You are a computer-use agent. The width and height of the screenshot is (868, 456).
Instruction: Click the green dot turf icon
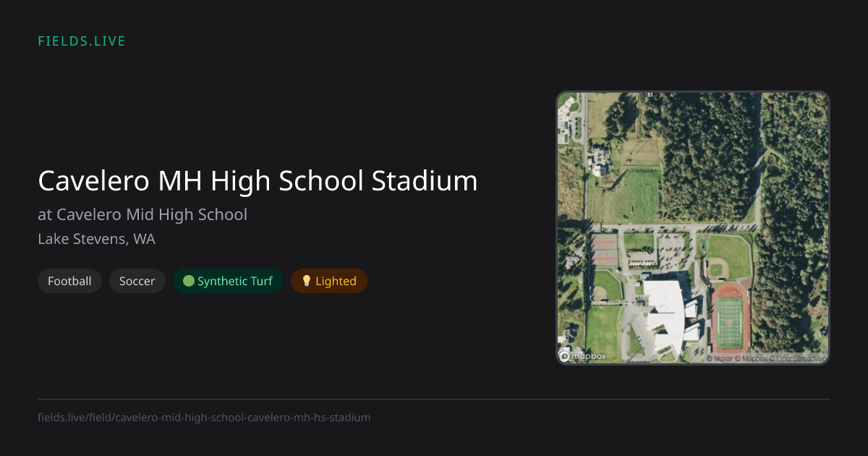point(189,281)
